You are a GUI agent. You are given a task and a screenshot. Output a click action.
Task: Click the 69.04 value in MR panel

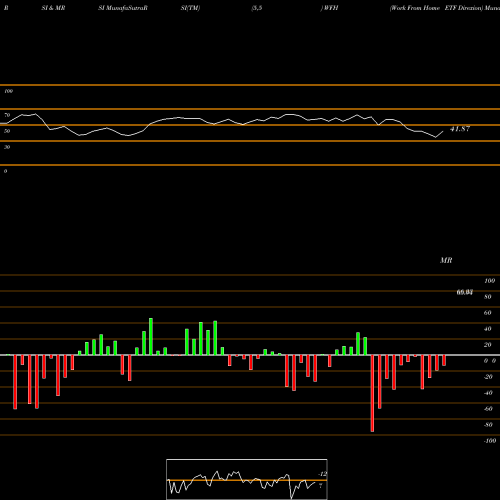(464, 292)
